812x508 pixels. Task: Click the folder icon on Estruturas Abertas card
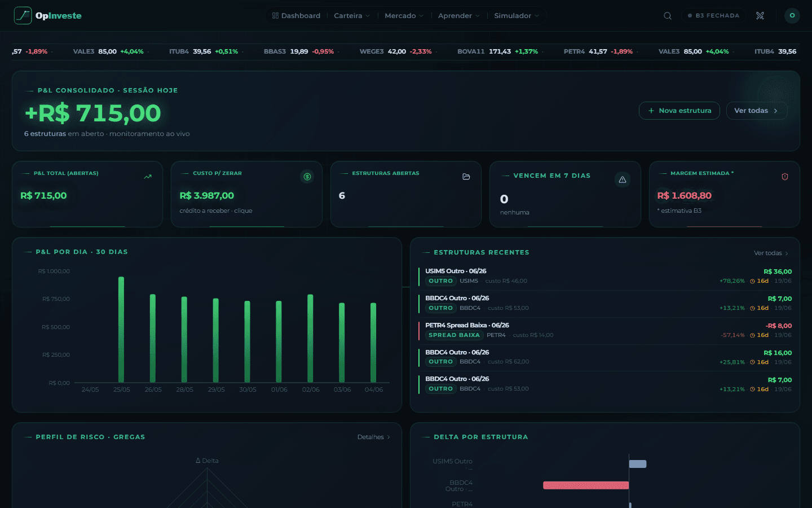466,177
